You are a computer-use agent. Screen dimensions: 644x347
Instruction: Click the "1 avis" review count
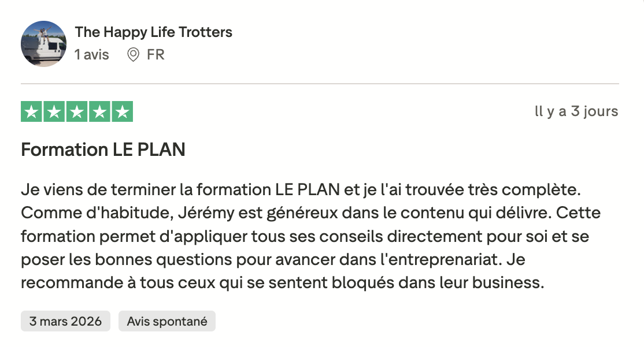click(92, 55)
